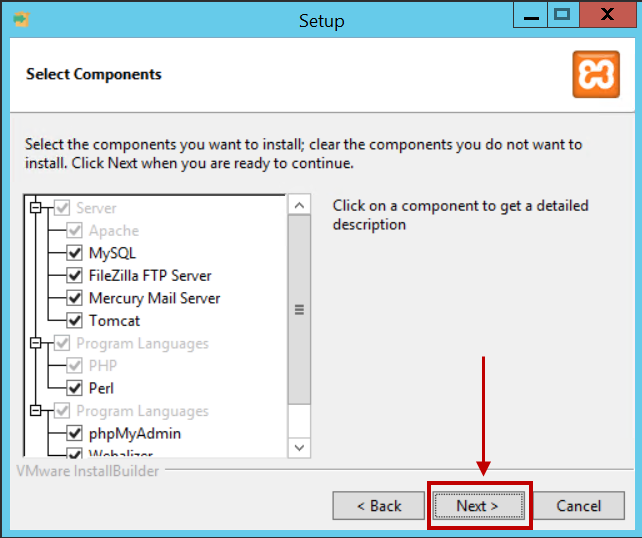The width and height of the screenshot is (642, 538).
Task: Select the Apache tree item
Action: click(x=114, y=231)
